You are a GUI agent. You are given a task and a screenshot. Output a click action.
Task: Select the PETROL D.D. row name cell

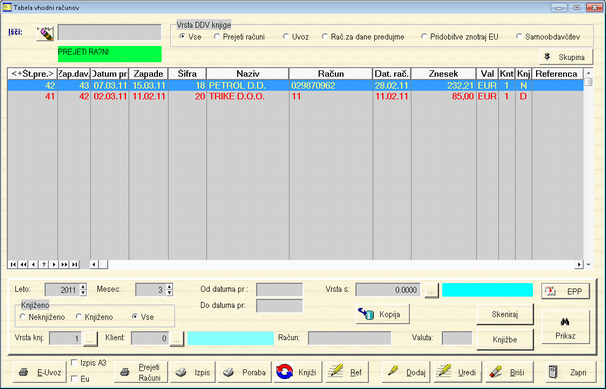248,85
